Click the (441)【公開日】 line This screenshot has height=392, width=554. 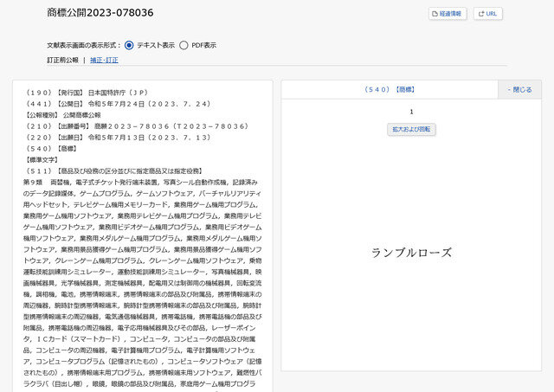coord(119,104)
